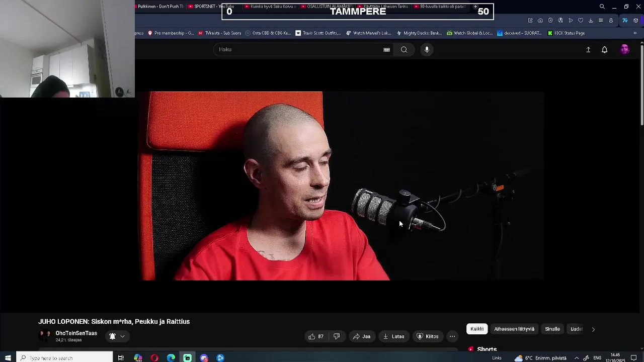Open the browser edit/notes pencil icon
The height and width of the screenshot is (362, 644).
(530, 21)
